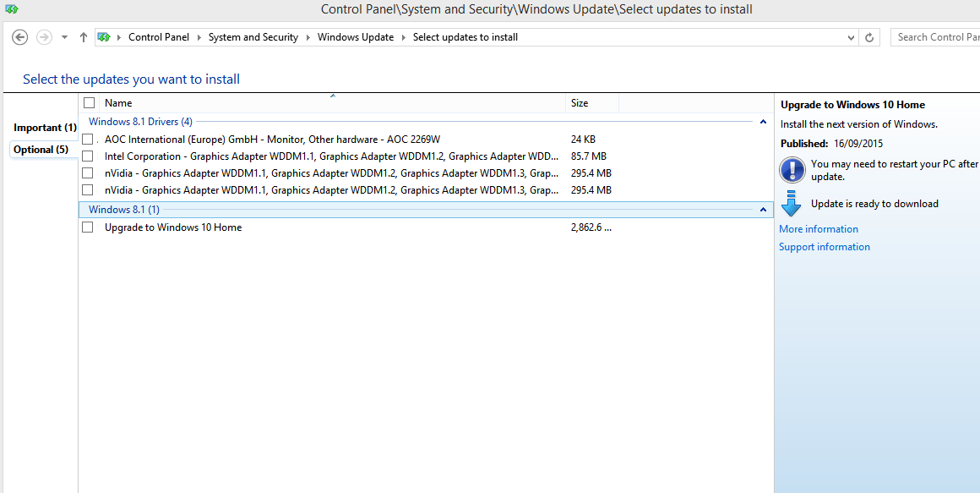980x493 pixels.
Task: Select Windows Update in the breadcrumb
Action: click(x=356, y=37)
